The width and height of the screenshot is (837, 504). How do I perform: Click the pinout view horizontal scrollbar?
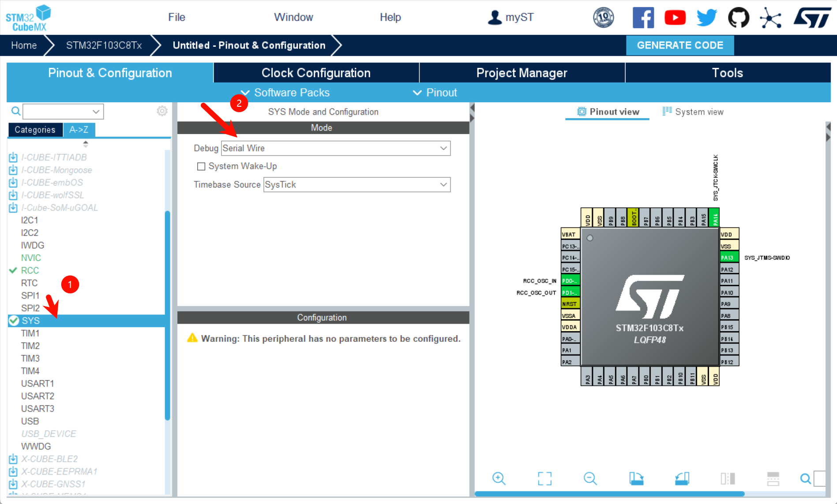pos(609,494)
